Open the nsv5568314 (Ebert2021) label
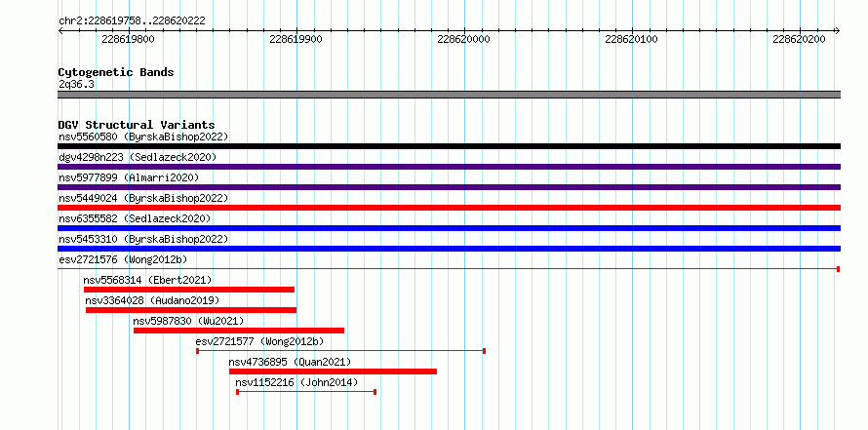Screen dimensions: 868x430 [148, 280]
